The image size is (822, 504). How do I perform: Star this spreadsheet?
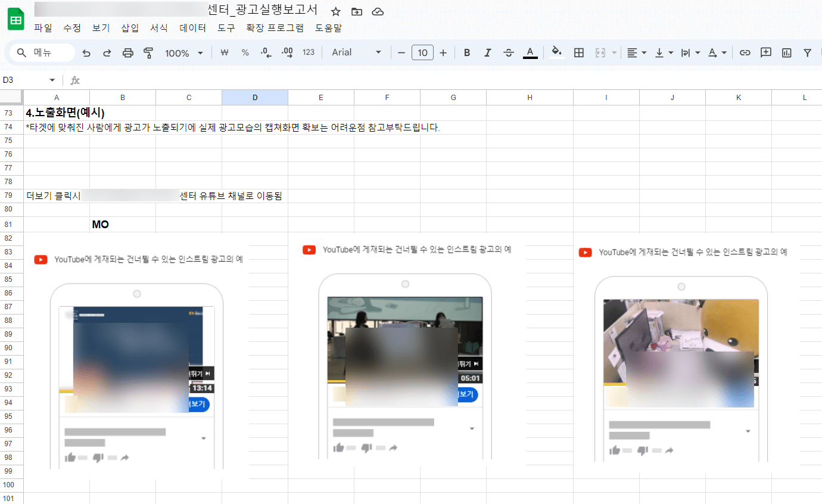tap(335, 10)
